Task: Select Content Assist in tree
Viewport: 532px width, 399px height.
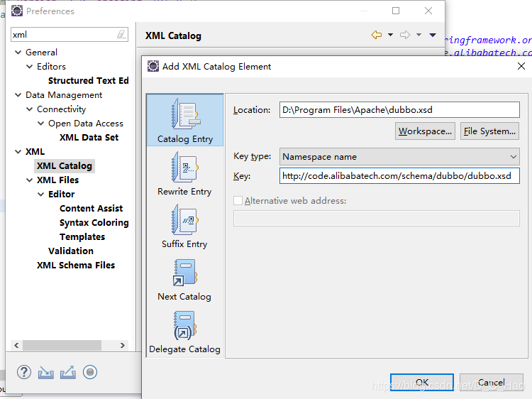Action: click(x=91, y=209)
